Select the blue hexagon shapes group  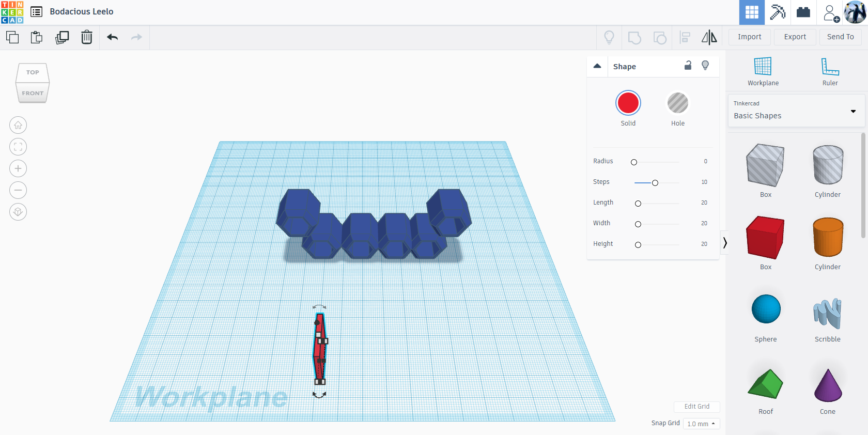[x=373, y=223]
